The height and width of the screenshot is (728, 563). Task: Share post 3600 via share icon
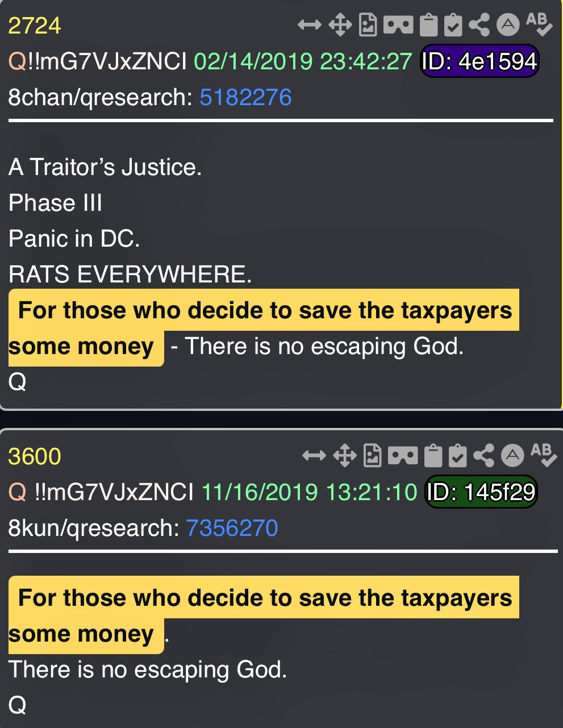(484, 456)
